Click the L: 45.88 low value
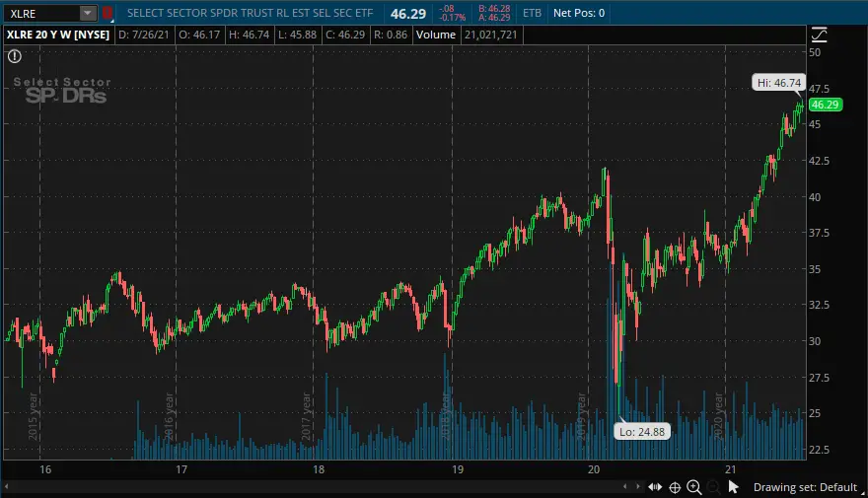The width and height of the screenshot is (868, 498). (x=297, y=35)
